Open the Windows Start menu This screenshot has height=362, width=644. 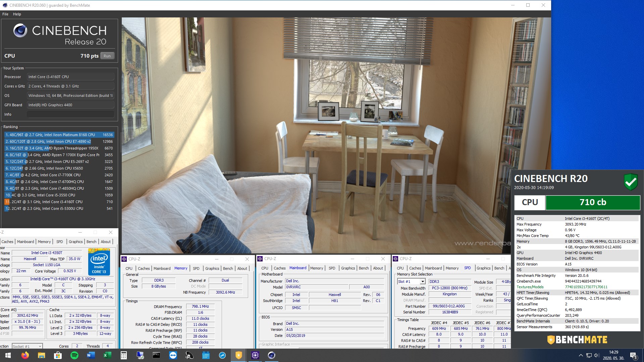[x=8, y=355]
